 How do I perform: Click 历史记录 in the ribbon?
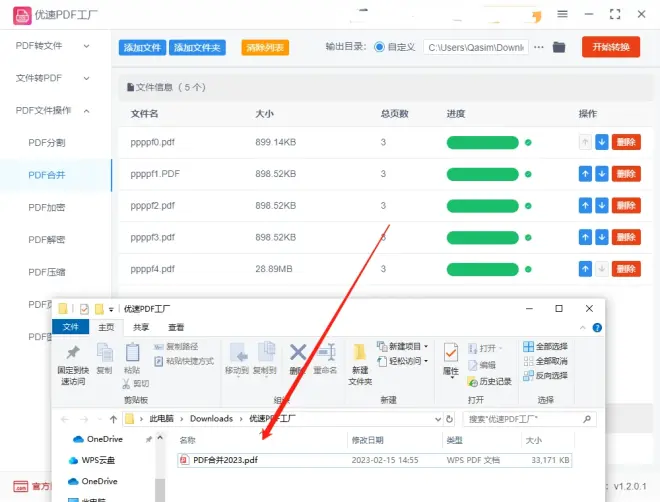pyautogui.click(x=490, y=381)
